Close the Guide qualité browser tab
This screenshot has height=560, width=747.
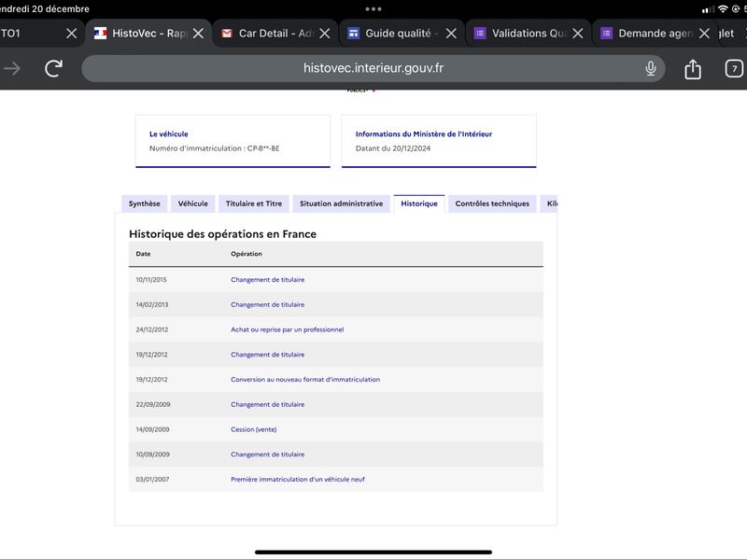pos(451,34)
